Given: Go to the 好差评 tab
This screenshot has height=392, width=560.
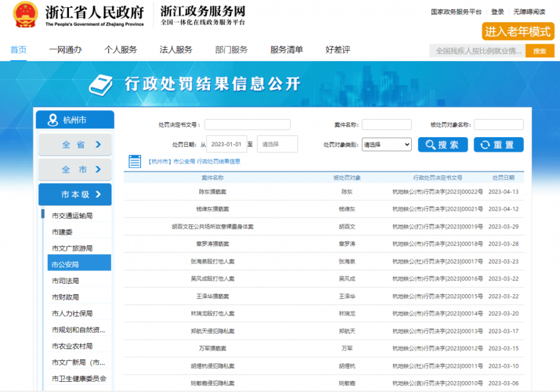Looking at the screenshot, I should pyautogui.click(x=337, y=50).
